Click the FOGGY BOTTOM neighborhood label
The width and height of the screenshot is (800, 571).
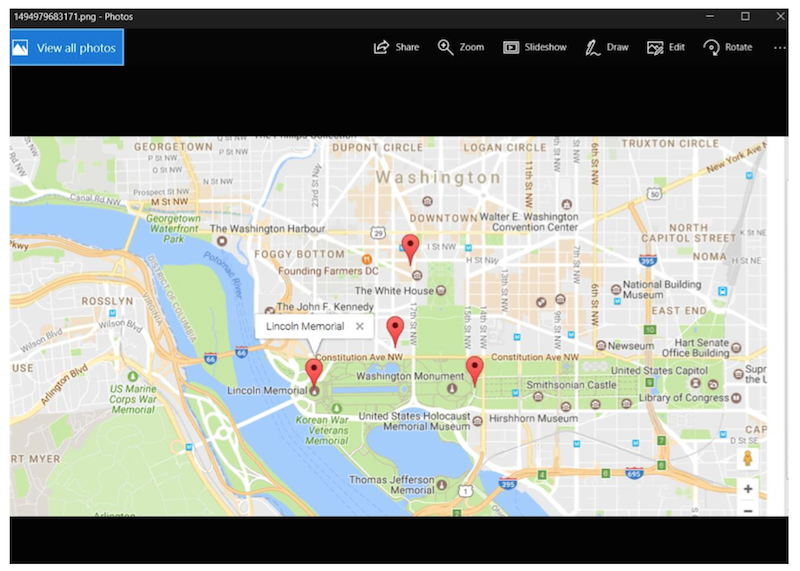[299, 254]
